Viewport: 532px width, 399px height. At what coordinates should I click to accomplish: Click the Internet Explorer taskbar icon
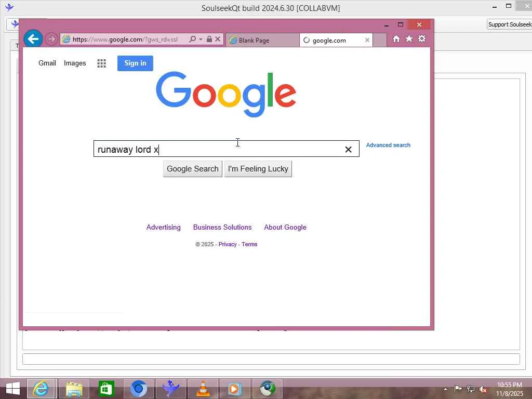click(x=41, y=389)
